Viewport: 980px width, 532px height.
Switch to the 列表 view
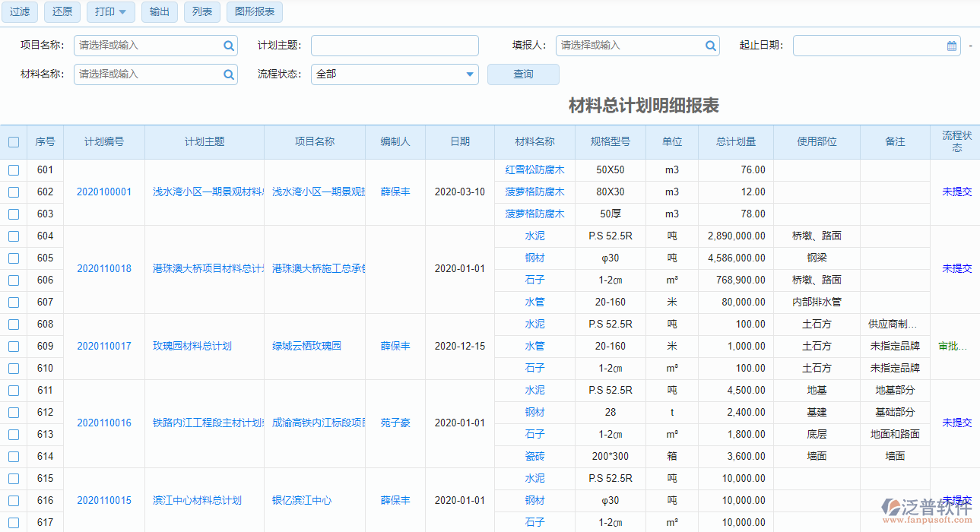201,12
